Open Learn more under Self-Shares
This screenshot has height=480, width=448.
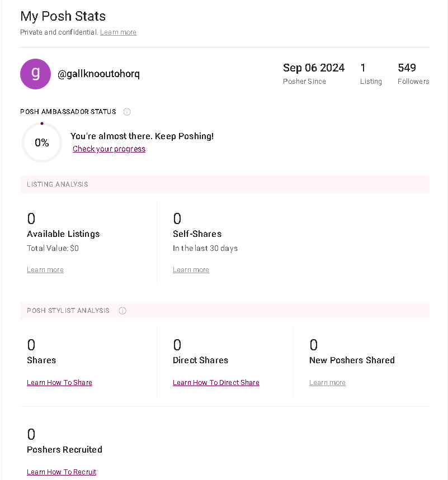pyautogui.click(x=191, y=270)
